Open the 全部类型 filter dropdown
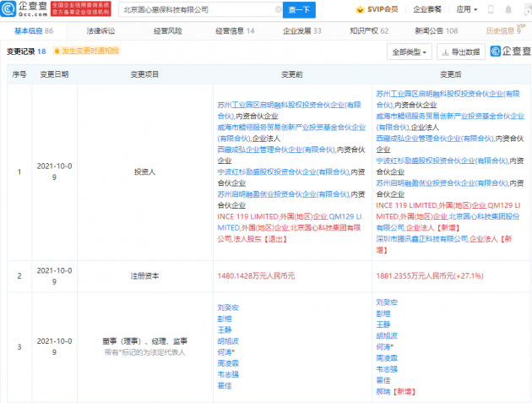The image size is (532, 403). [410, 52]
